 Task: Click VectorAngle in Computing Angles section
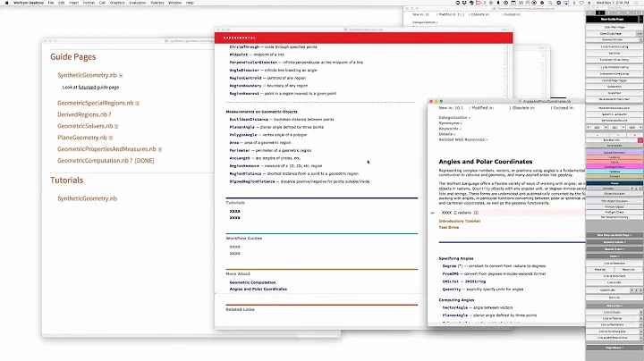coord(454,307)
